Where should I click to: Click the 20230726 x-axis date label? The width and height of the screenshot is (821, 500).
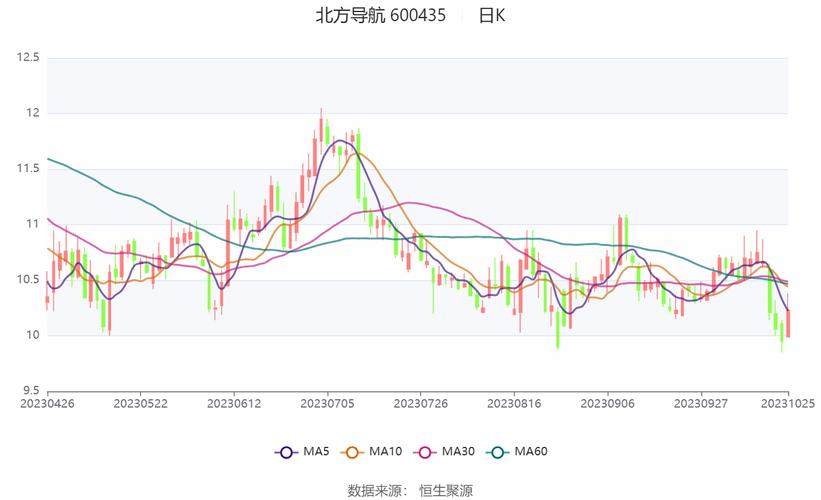point(420,404)
